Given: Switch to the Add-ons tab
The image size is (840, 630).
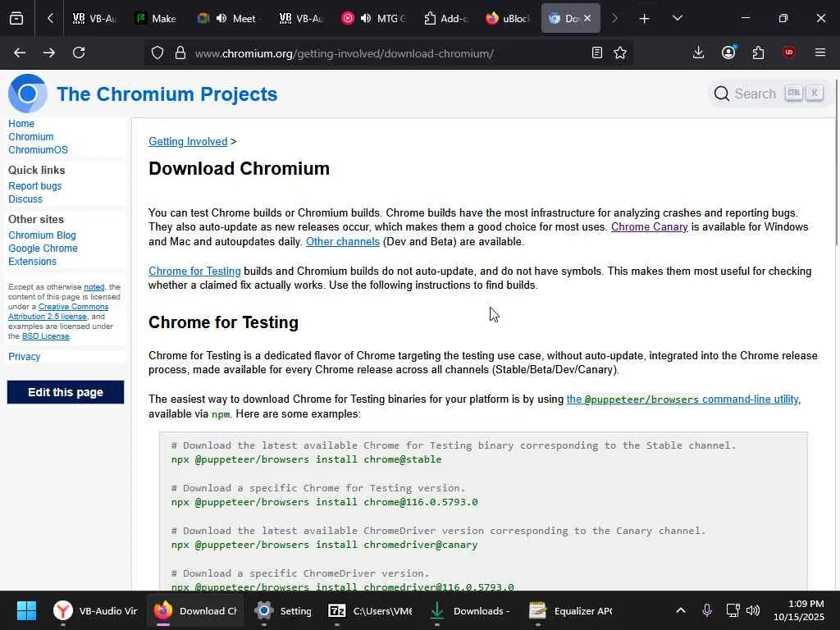Looking at the screenshot, I should [445, 18].
